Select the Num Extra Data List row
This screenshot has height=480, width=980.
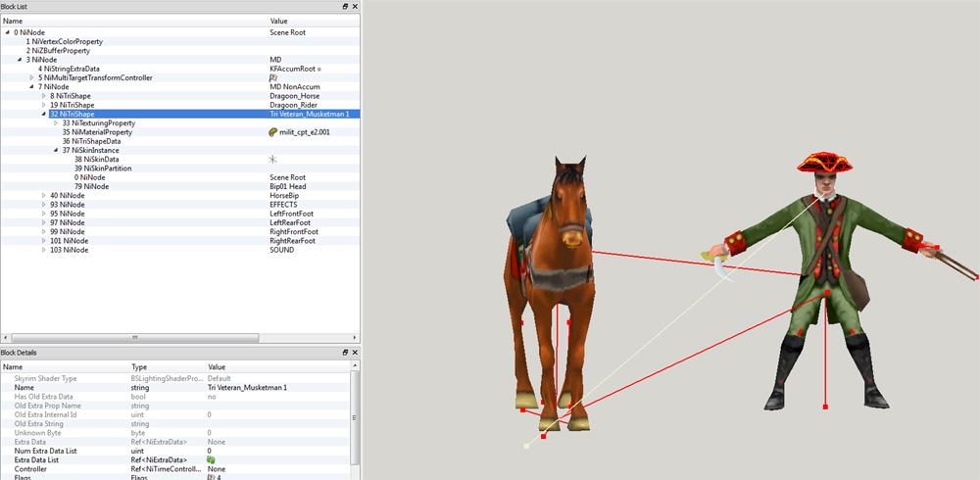176,451
